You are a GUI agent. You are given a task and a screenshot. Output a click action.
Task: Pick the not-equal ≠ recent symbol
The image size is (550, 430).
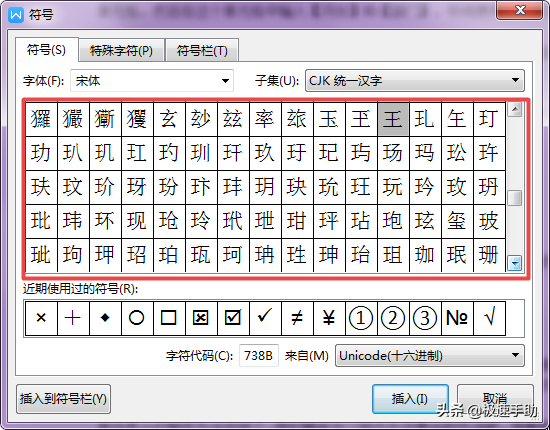[297, 318]
